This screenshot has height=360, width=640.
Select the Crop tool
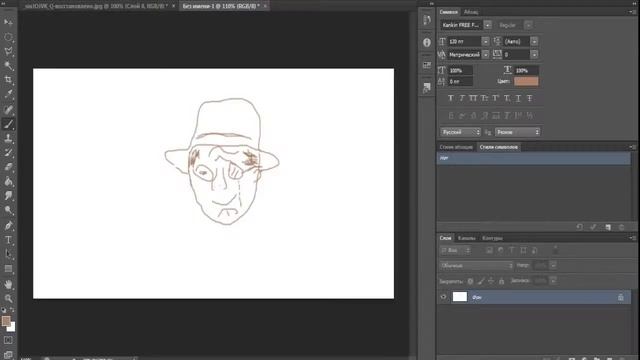pyautogui.click(x=8, y=80)
